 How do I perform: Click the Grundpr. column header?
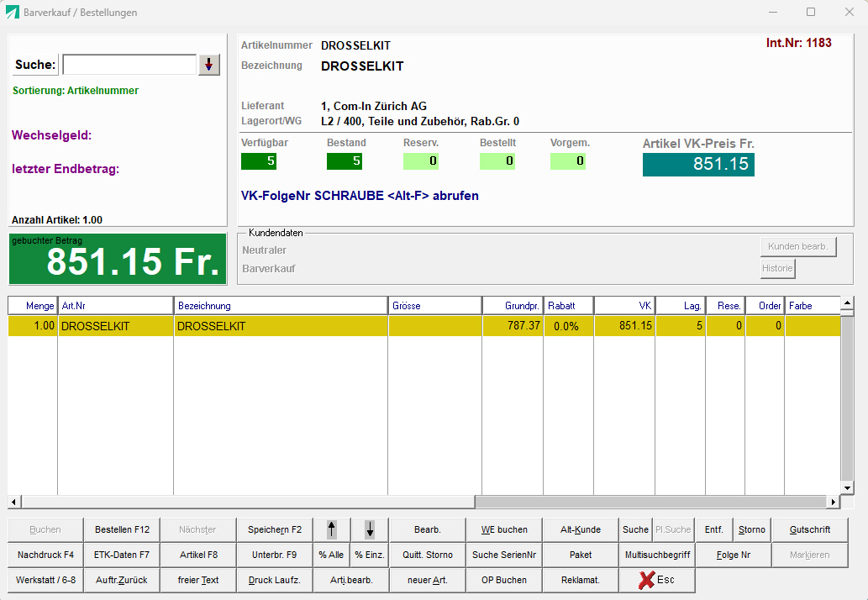pos(513,306)
